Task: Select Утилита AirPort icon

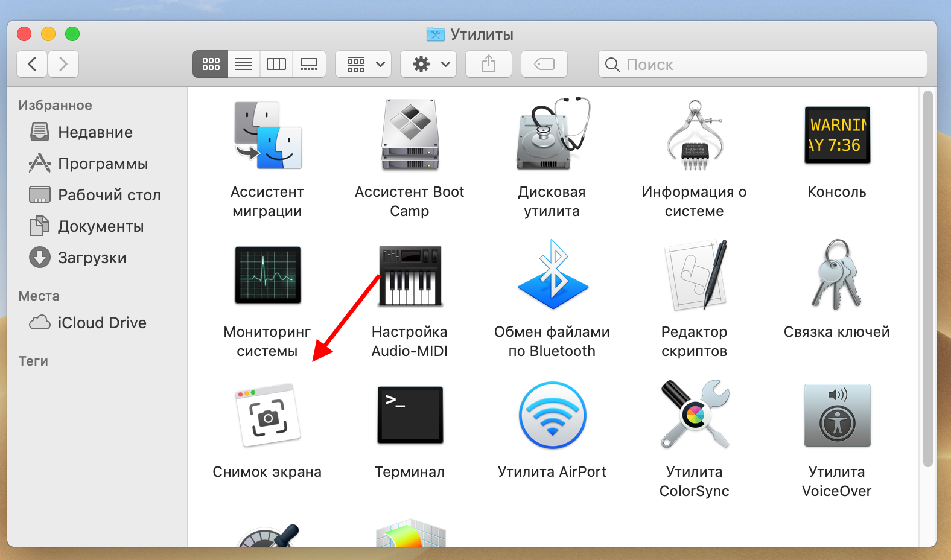Action: (x=553, y=415)
